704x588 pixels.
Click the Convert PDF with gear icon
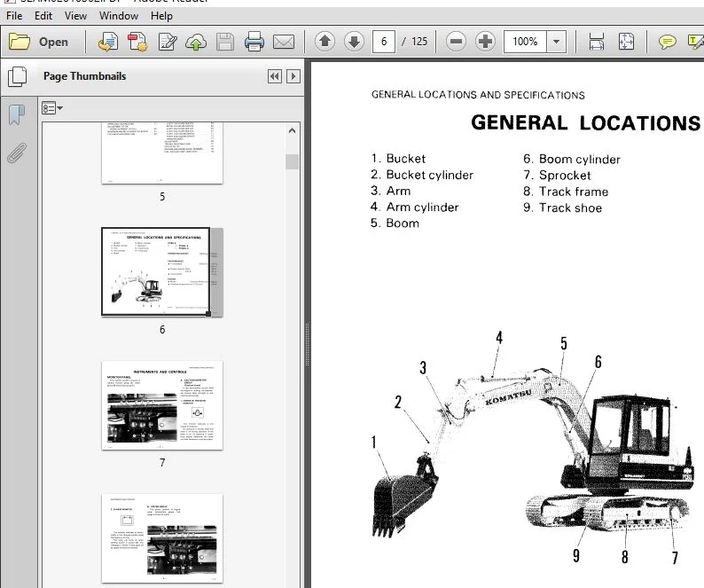point(137,42)
